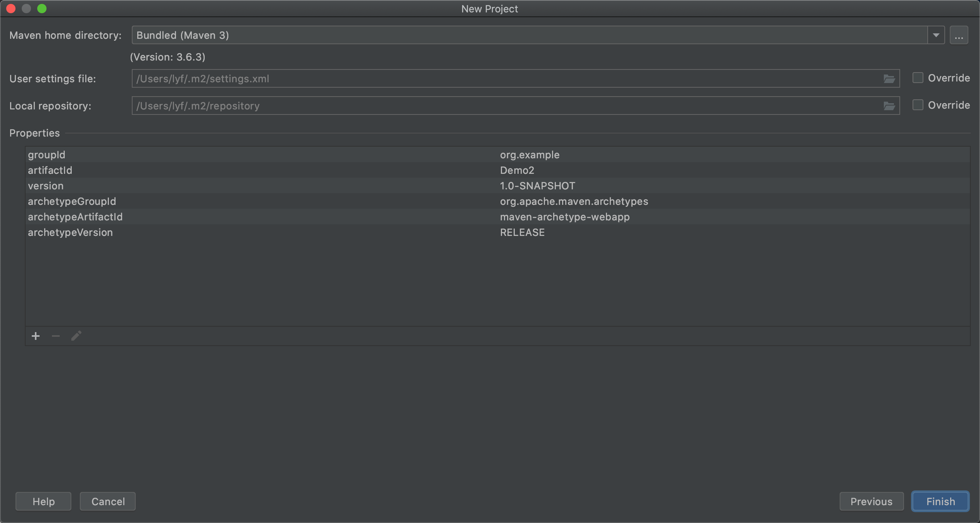Enable Override for Local repository
This screenshot has width=980, height=523.
(918, 105)
